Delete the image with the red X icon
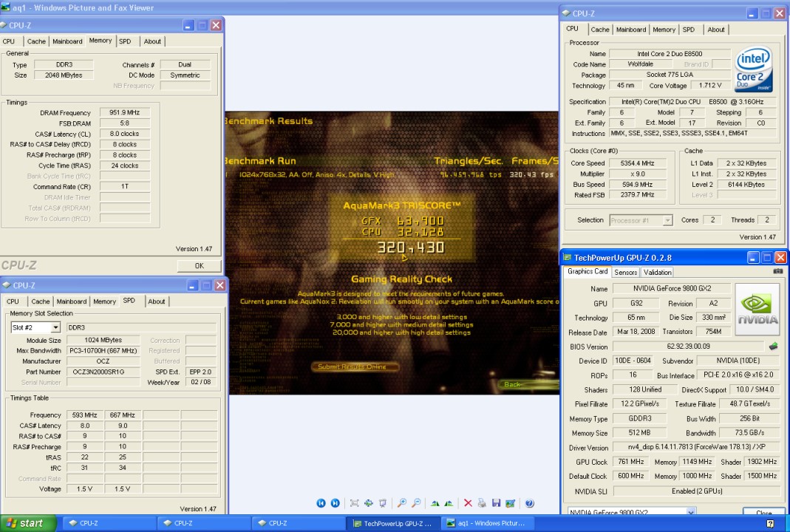 point(468,502)
